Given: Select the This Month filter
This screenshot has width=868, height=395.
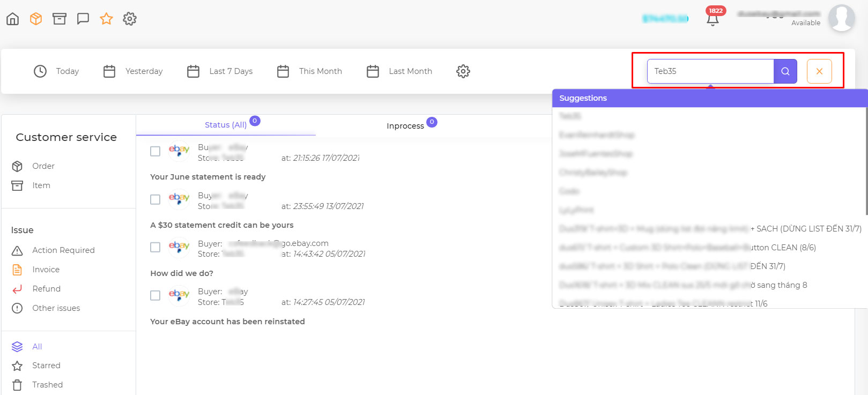Looking at the screenshot, I should [x=321, y=71].
